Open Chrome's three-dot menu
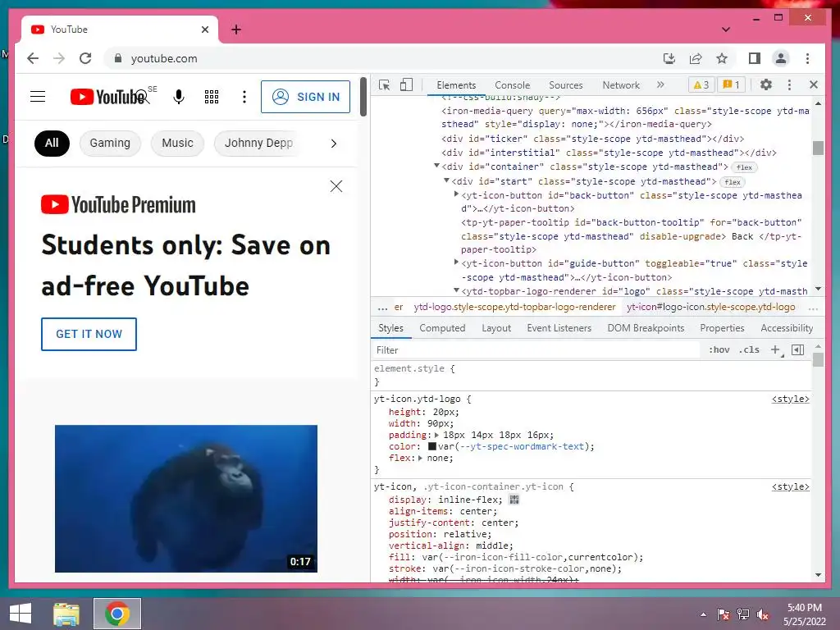 [x=807, y=58]
